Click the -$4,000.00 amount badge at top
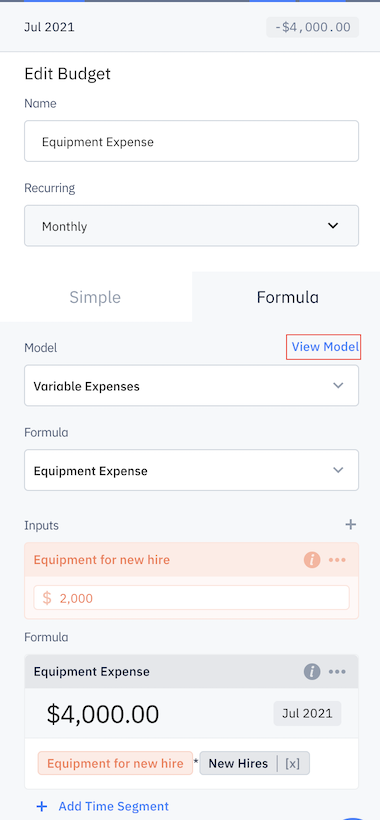The image size is (380, 820). pos(313,27)
